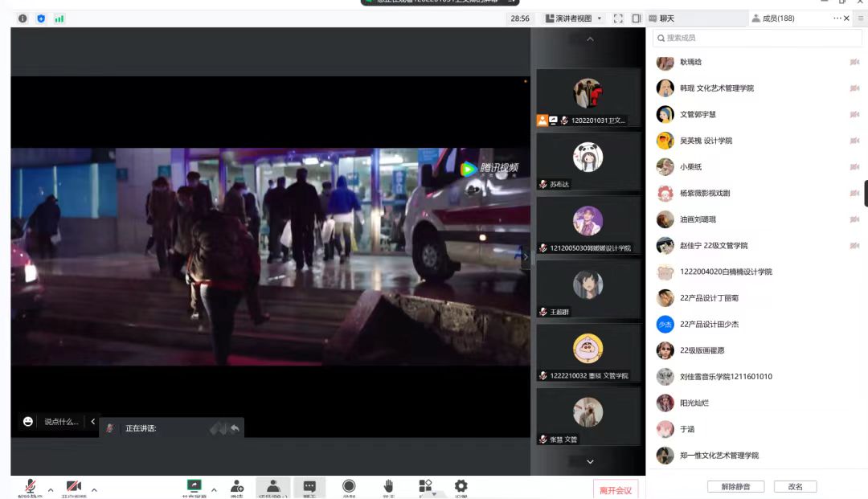Open the invite participants icon
The width and height of the screenshot is (868, 499).
[237, 487]
